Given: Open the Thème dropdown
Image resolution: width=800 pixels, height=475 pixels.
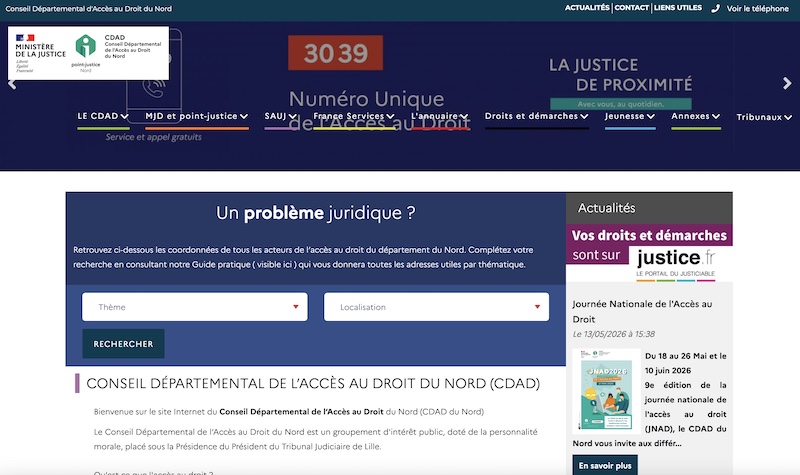Looking at the screenshot, I should pyautogui.click(x=195, y=307).
